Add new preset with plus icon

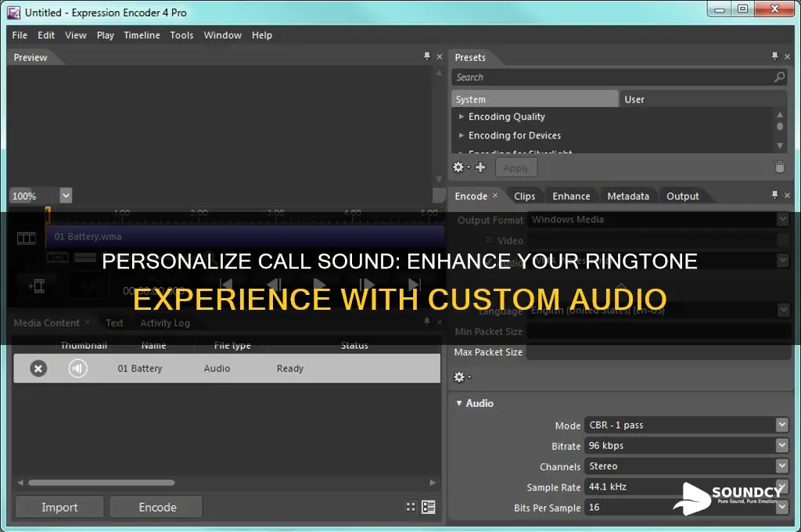[480, 167]
